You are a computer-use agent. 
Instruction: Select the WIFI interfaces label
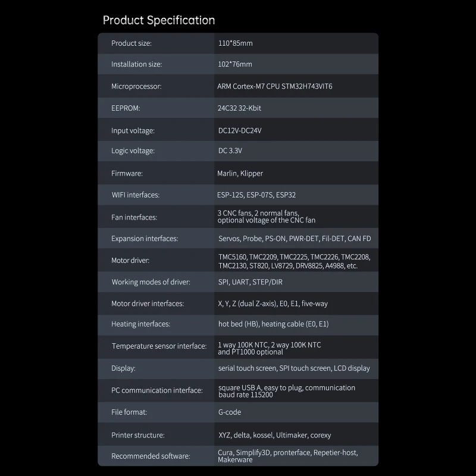136,195
